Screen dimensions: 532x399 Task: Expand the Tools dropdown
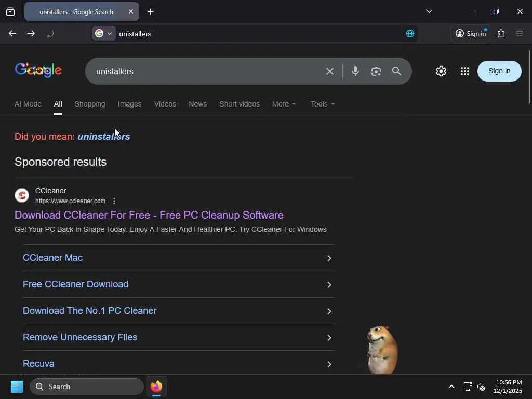point(322,104)
